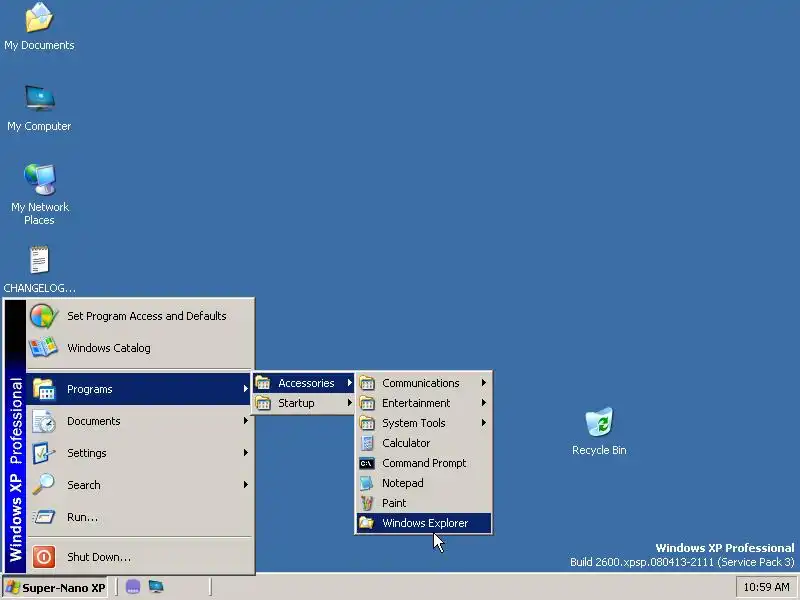The height and width of the screenshot is (600, 800).
Task: Choose Run... from the Start menu
Action: click(x=140, y=517)
